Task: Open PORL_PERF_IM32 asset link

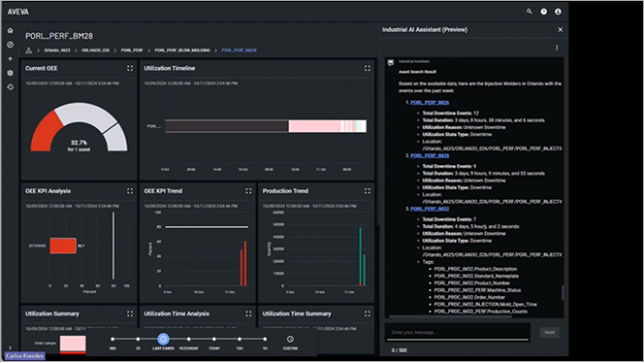Action: pos(430,209)
